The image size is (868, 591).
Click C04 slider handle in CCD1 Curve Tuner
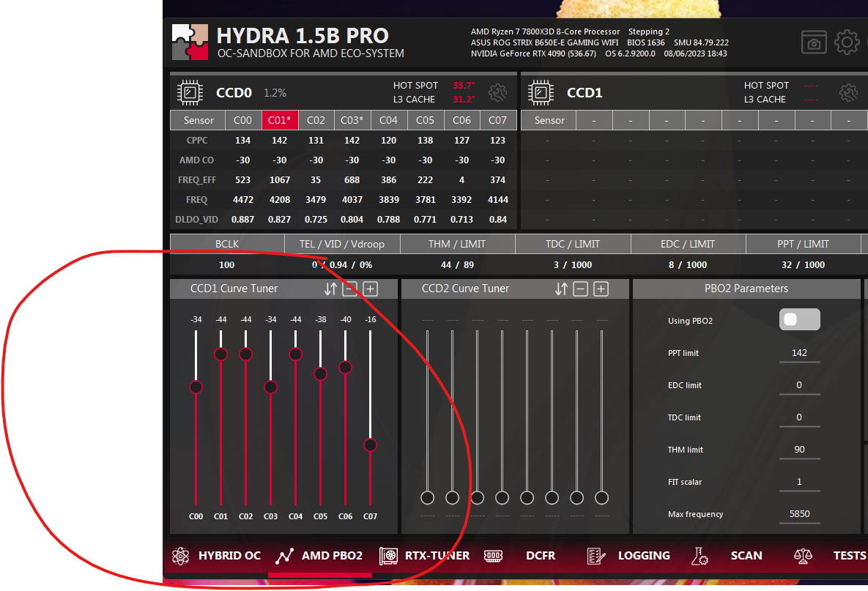(x=296, y=354)
